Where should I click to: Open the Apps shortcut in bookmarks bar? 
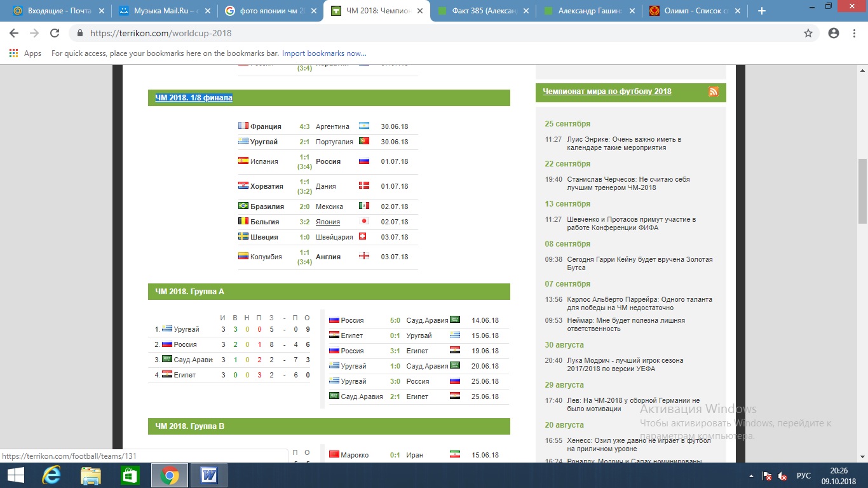point(25,53)
